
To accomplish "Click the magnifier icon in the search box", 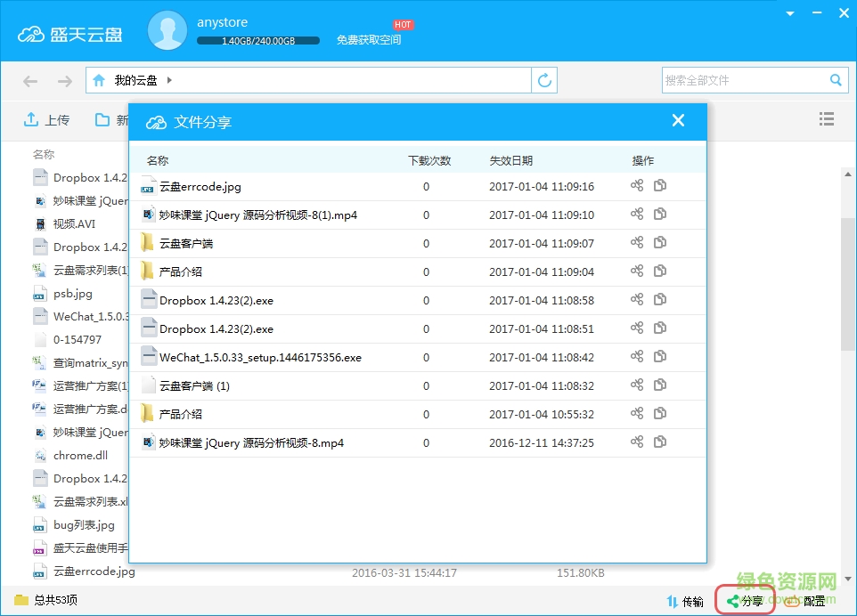I will tap(836, 79).
